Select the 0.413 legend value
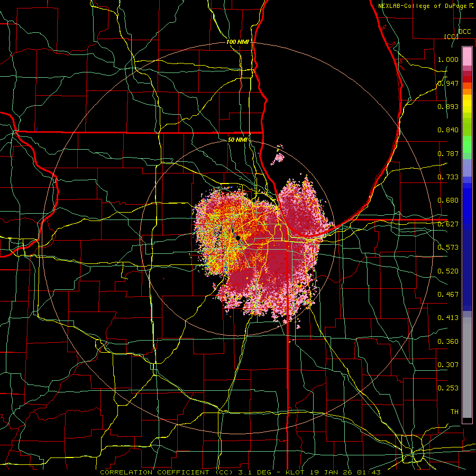This screenshot has height=476, width=476. tap(448, 318)
